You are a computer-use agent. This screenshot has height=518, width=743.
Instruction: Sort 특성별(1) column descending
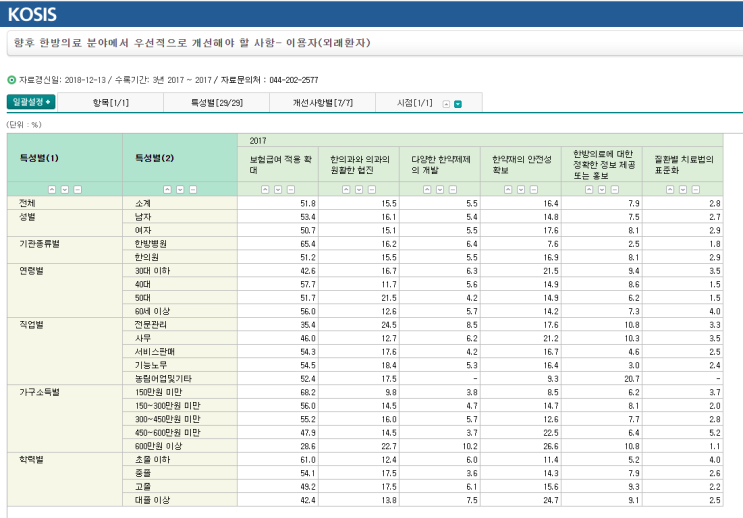tap(65, 190)
